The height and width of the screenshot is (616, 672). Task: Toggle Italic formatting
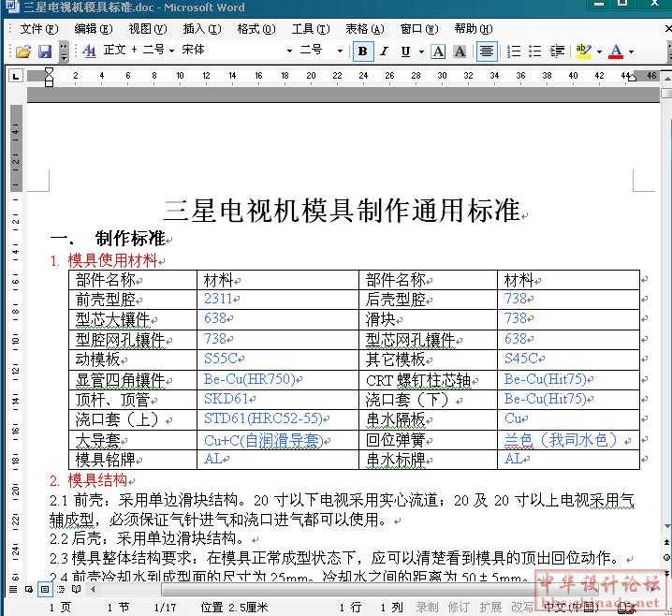click(x=384, y=51)
